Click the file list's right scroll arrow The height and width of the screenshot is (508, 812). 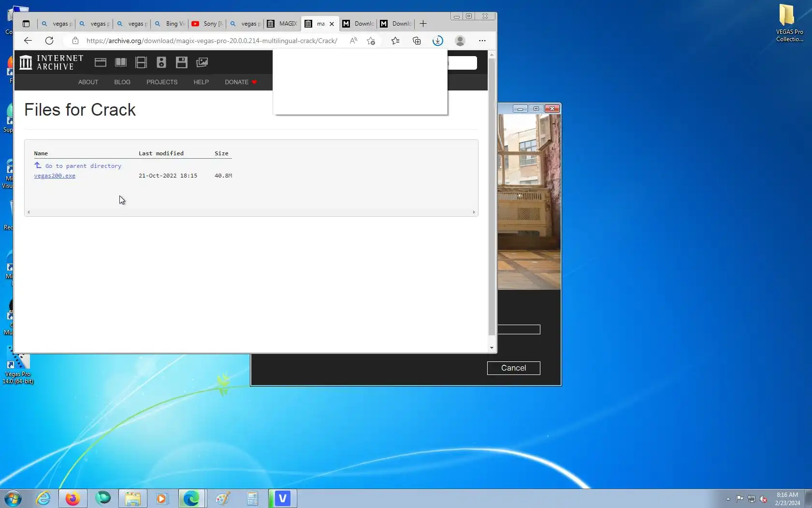coord(474,212)
